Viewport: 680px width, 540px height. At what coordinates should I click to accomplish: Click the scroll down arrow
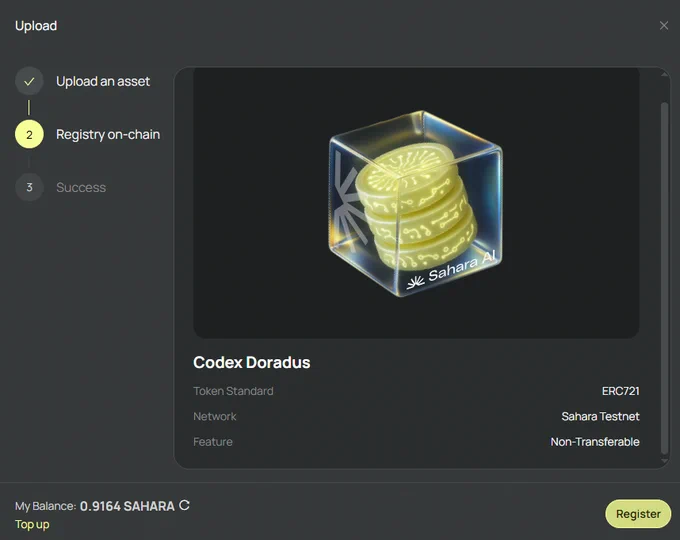[664, 461]
